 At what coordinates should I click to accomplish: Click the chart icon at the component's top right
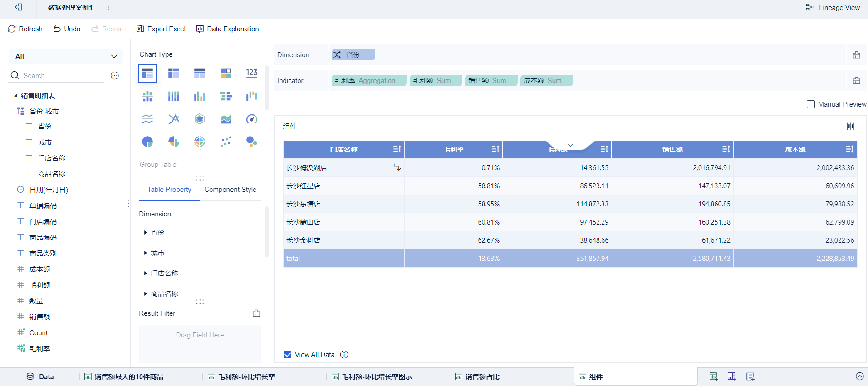(x=851, y=127)
